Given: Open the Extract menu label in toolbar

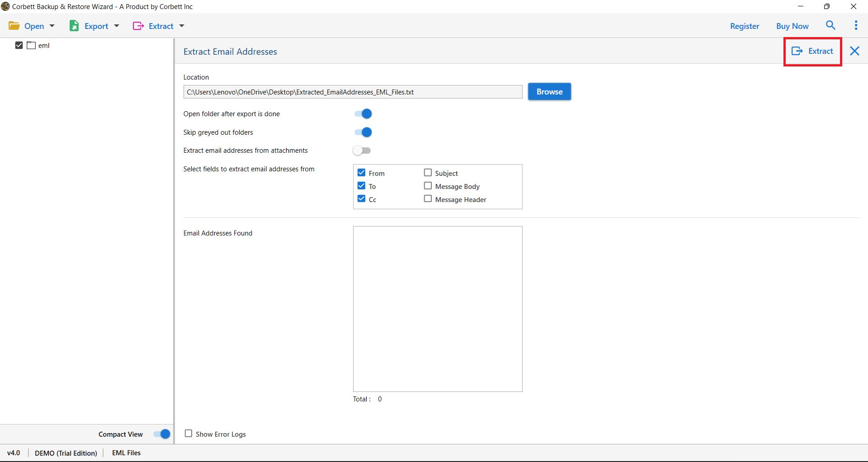Looking at the screenshot, I should click(x=161, y=26).
